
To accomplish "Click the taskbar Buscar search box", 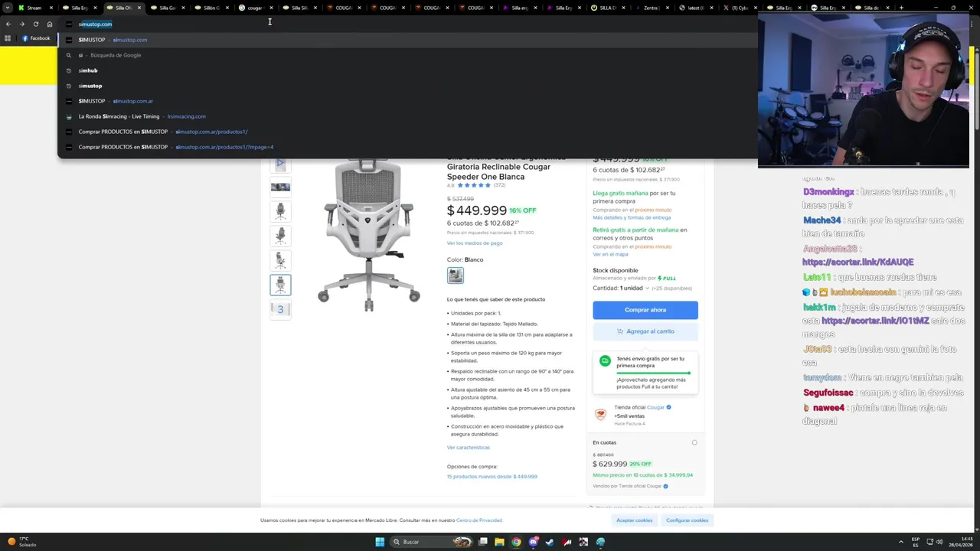I will pos(430,542).
